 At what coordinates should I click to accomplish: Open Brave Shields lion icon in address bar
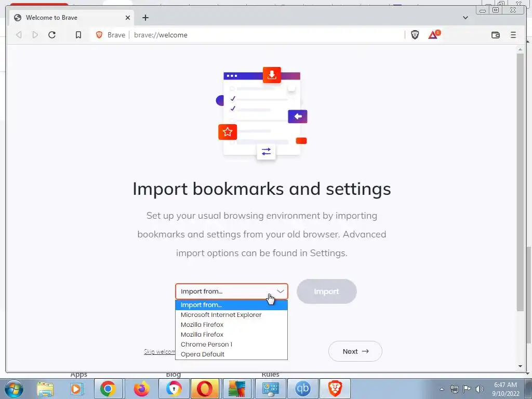coord(415,35)
